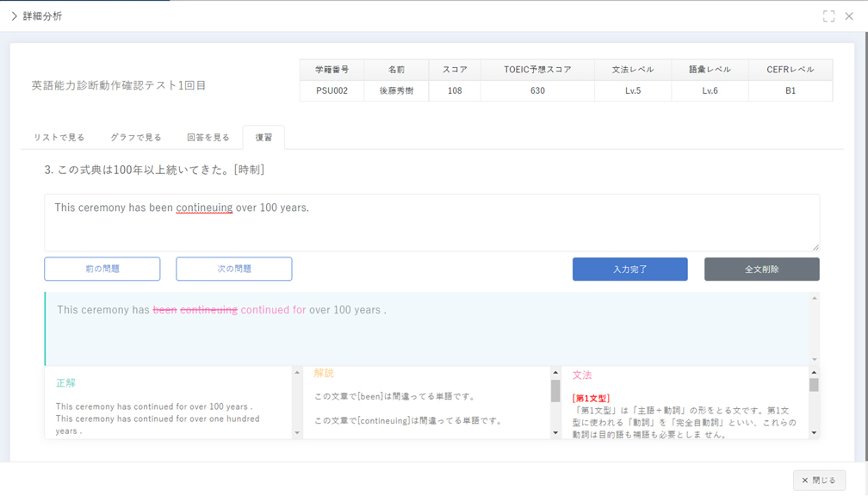Click the name cell 後藤秀樹

pyautogui.click(x=396, y=90)
